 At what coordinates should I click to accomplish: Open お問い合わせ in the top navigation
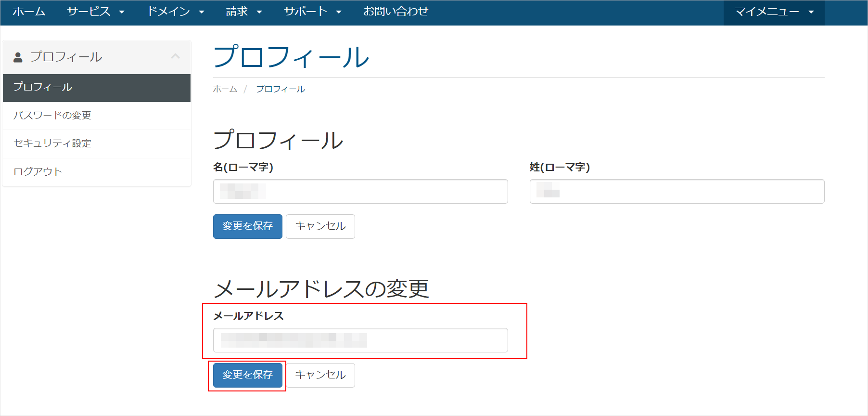point(396,12)
